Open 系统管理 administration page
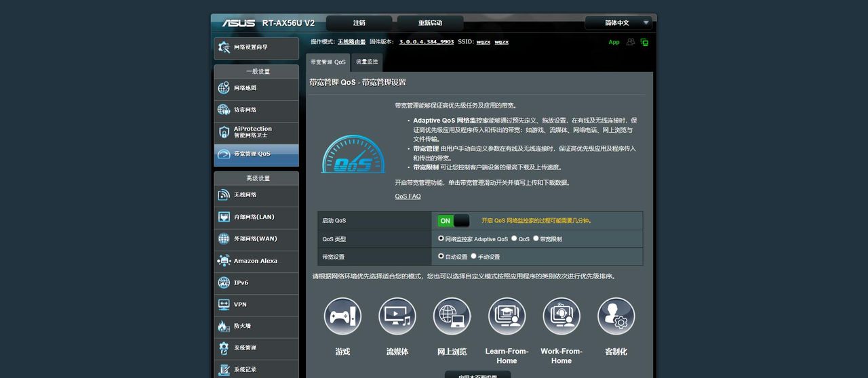This screenshot has height=378, width=868. 256,348
